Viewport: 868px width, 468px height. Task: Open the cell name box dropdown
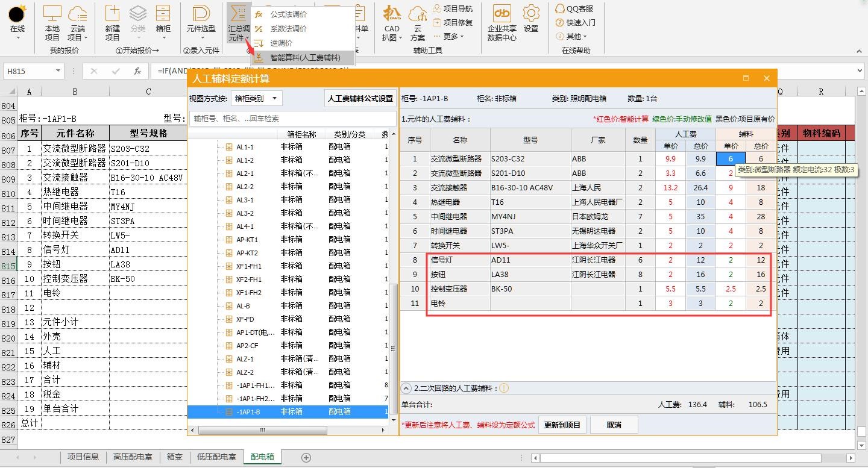(58, 71)
